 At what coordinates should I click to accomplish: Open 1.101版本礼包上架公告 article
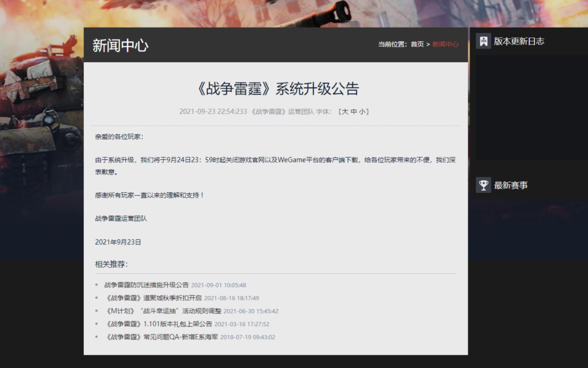(158, 324)
